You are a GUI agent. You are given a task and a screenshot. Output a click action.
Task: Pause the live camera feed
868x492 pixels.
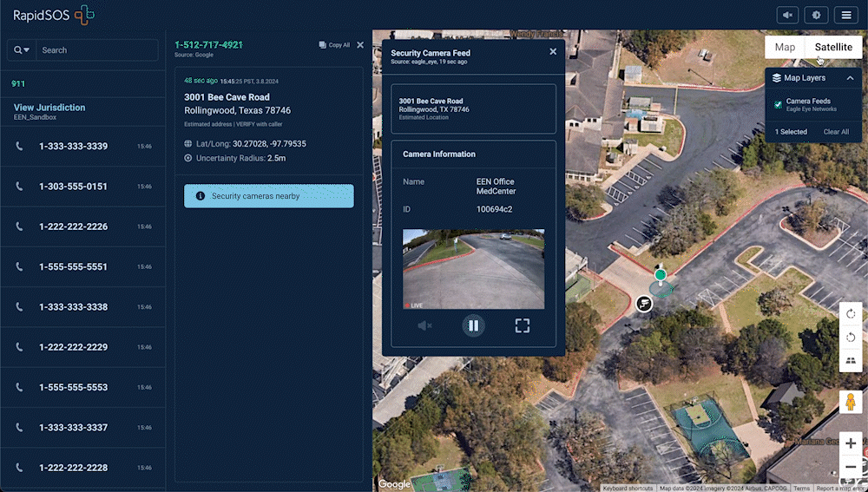click(x=473, y=326)
